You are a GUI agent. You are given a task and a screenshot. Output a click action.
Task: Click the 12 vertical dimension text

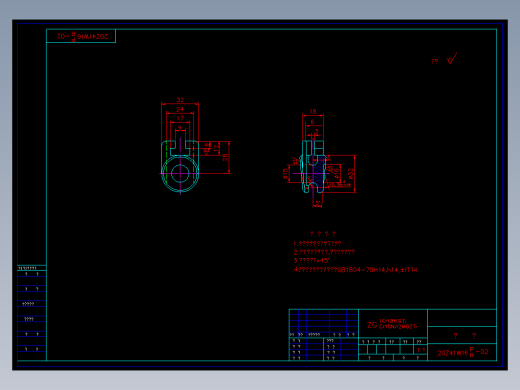pyautogui.click(x=216, y=148)
